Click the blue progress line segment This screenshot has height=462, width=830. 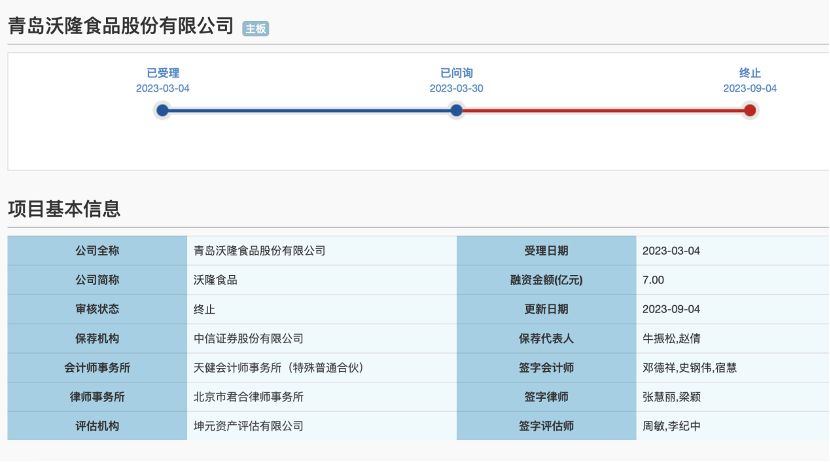tap(309, 111)
